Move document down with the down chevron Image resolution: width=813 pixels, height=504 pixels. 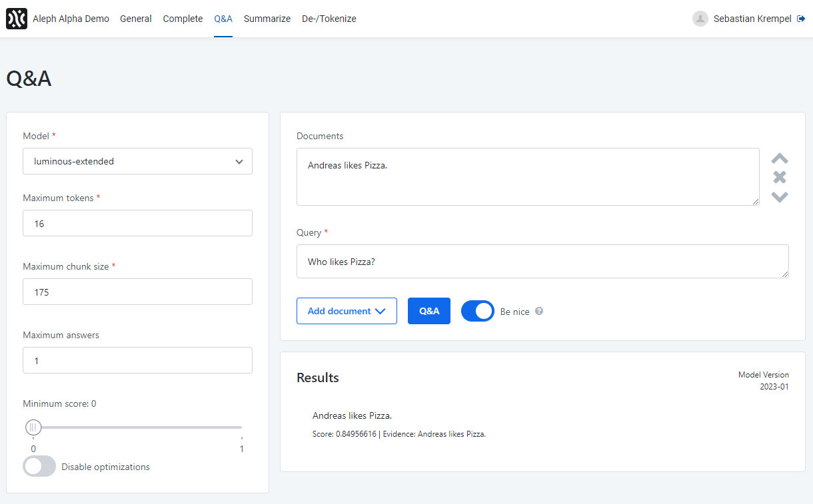tap(780, 196)
